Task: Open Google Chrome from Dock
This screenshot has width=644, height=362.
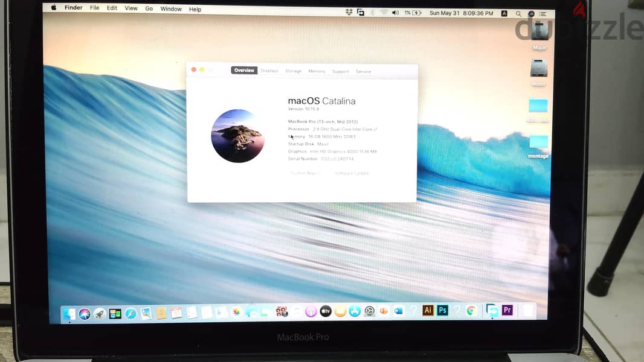Action: (x=471, y=311)
